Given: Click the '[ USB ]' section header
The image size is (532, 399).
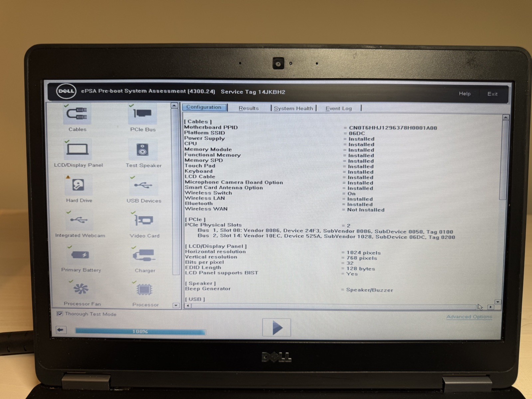Looking at the screenshot, I should 195,299.
